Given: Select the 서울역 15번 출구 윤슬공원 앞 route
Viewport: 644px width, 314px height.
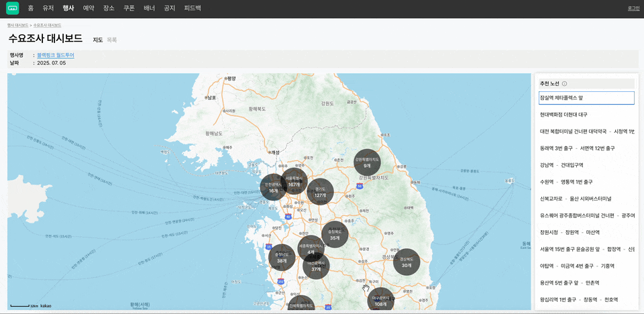Looking at the screenshot, I should pyautogui.click(x=586, y=250).
